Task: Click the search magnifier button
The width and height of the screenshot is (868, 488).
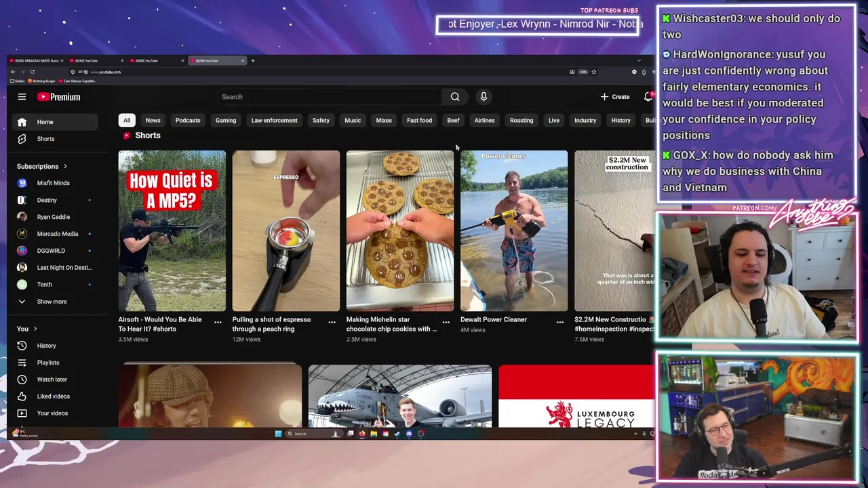Action: coord(455,97)
